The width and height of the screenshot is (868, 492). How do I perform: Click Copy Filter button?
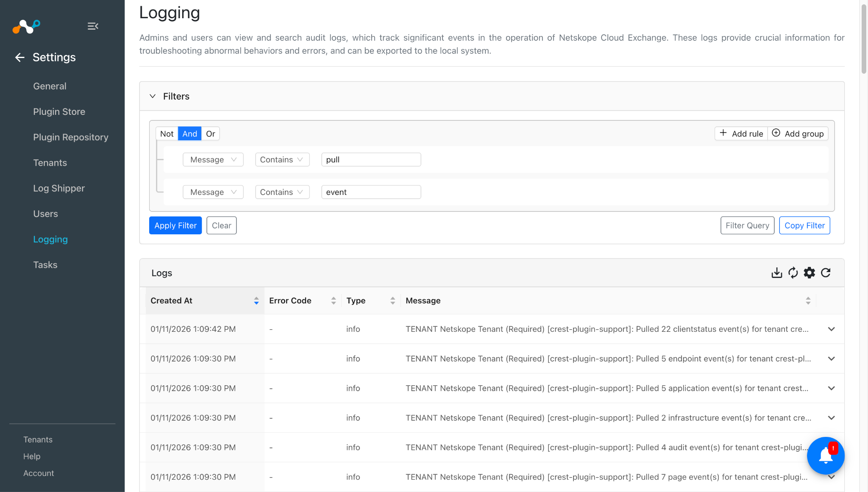(804, 225)
